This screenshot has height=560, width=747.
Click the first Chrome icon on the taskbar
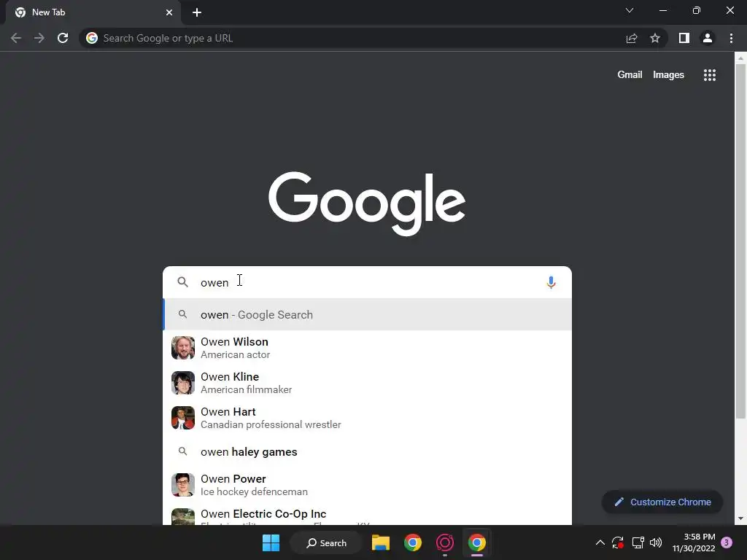[413, 542]
